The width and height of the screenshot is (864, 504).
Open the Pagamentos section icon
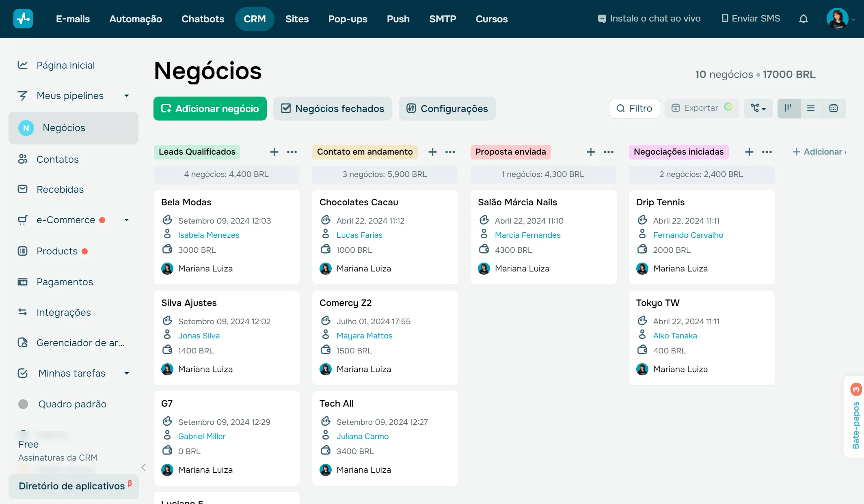tap(23, 282)
